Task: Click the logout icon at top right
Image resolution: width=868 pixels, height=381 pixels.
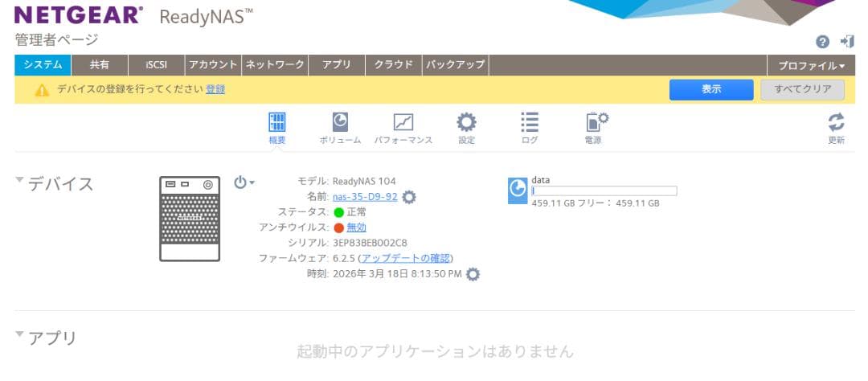Action: pos(847,42)
